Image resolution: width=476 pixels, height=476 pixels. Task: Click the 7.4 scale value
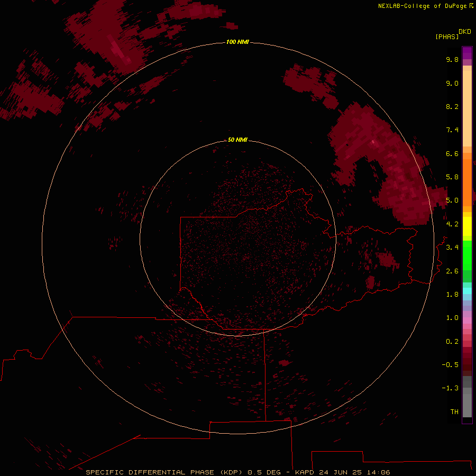452,130
